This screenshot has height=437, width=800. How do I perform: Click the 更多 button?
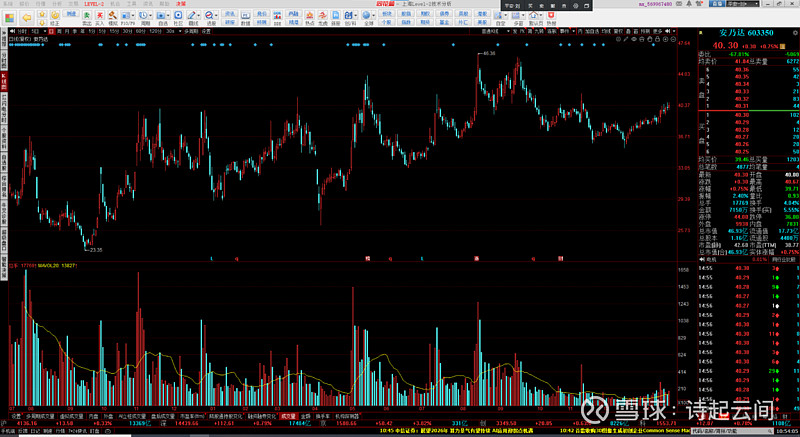(658, 31)
